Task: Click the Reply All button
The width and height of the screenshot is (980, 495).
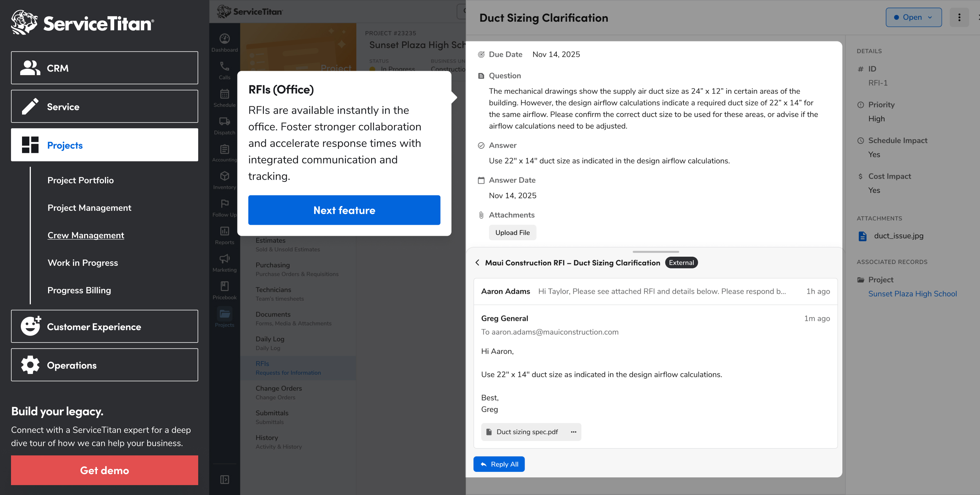Action: (499, 464)
